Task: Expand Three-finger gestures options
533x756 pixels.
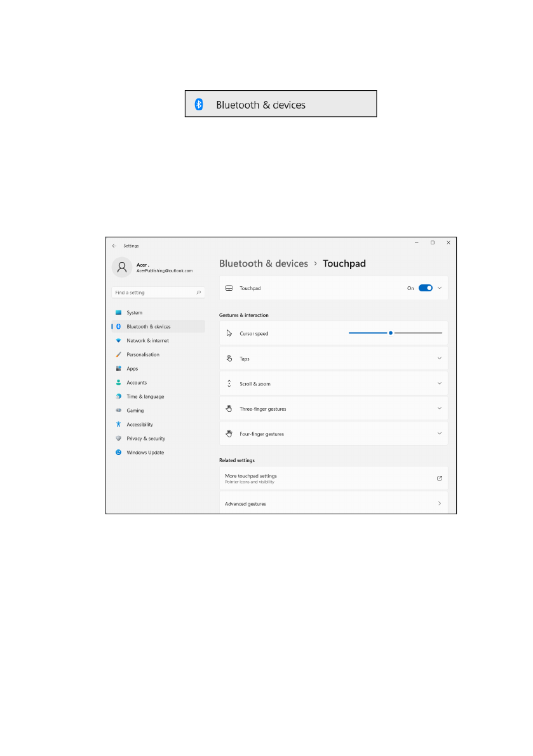Action: tap(439, 409)
